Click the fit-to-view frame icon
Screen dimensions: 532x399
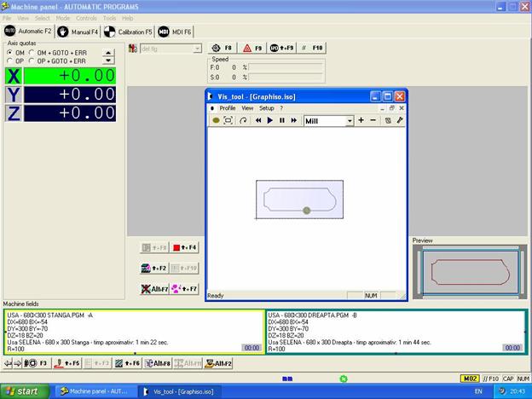click(228, 121)
